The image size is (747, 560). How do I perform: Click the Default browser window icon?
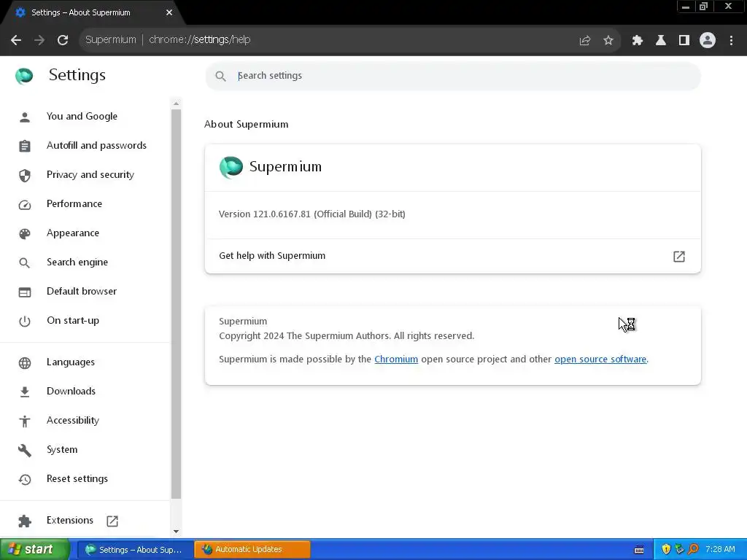[x=25, y=292]
